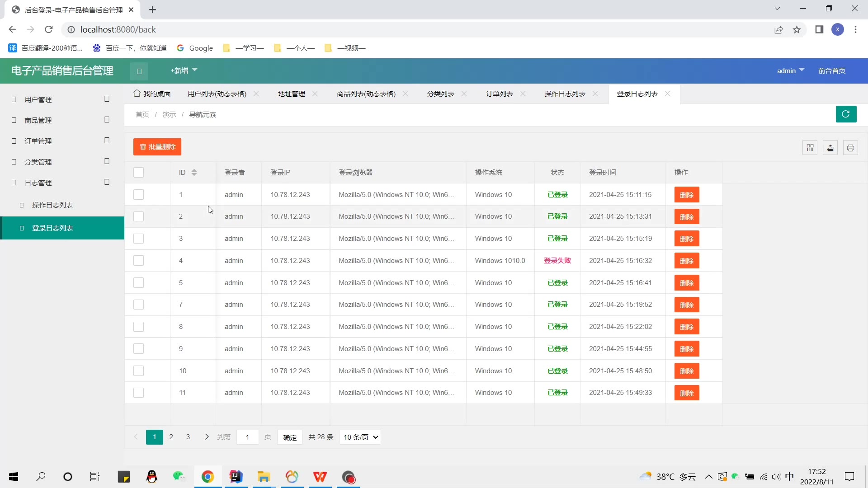Delete the log entry with ID 7
Screen dimensions: 868x488
point(687,305)
